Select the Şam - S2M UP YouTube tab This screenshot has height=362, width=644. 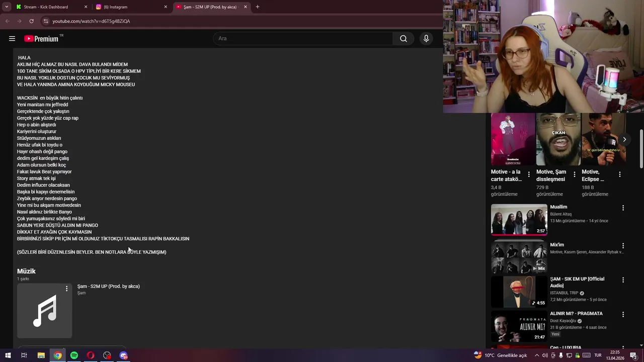[x=210, y=7]
